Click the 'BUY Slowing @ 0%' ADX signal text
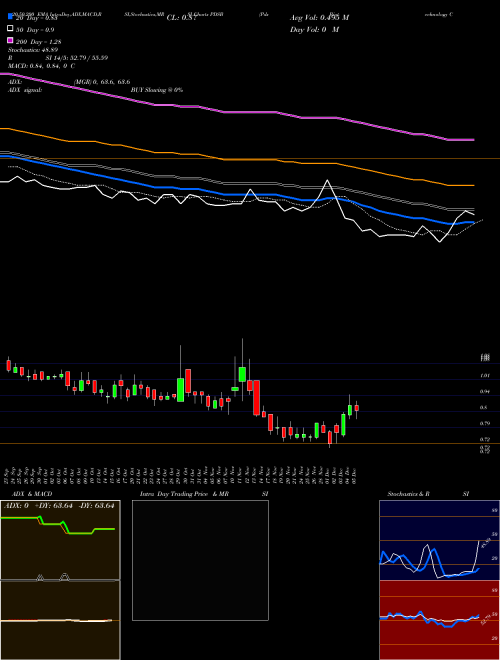 point(157,90)
